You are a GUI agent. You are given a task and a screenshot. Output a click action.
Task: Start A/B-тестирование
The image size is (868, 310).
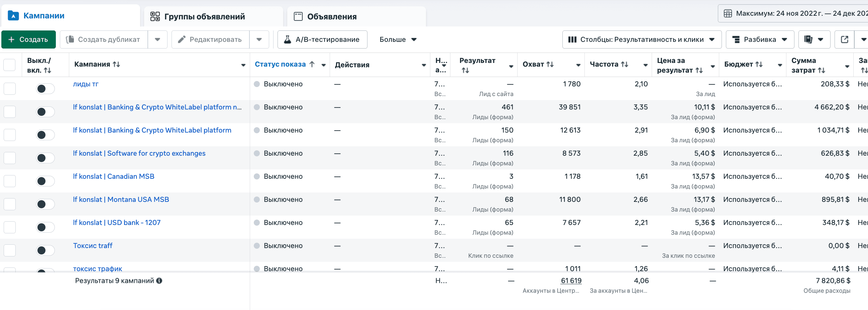pyautogui.click(x=322, y=40)
